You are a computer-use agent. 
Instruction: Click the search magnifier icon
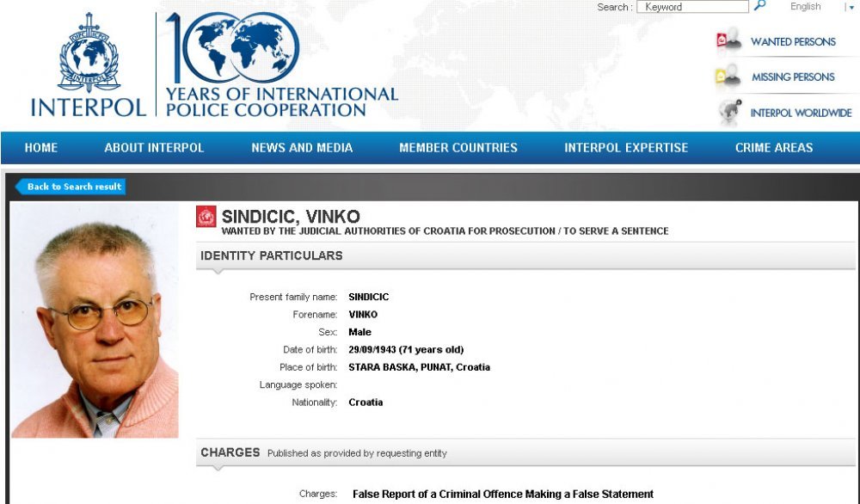tap(759, 6)
